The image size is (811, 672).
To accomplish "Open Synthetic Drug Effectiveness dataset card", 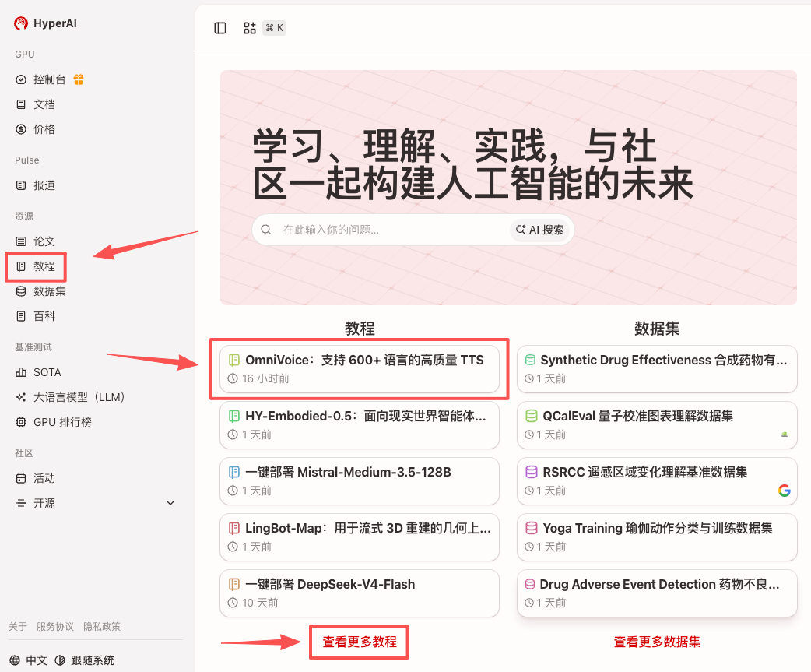I will pos(657,369).
